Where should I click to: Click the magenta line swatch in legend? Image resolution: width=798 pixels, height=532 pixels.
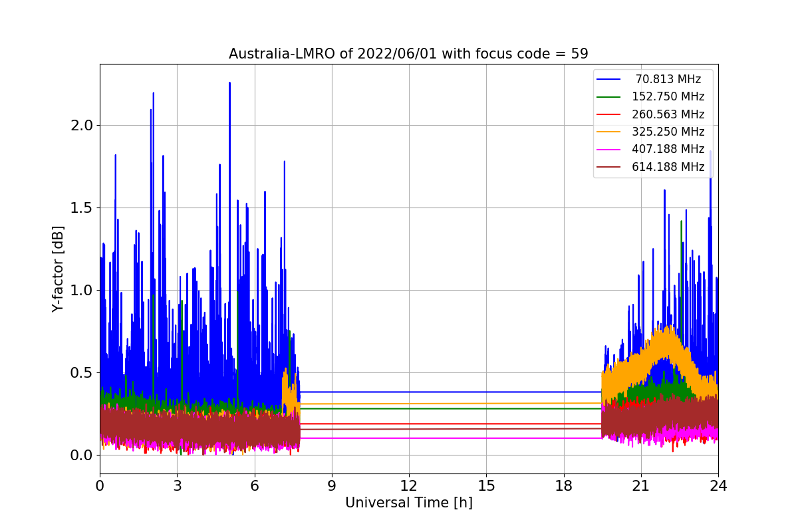coord(609,149)
